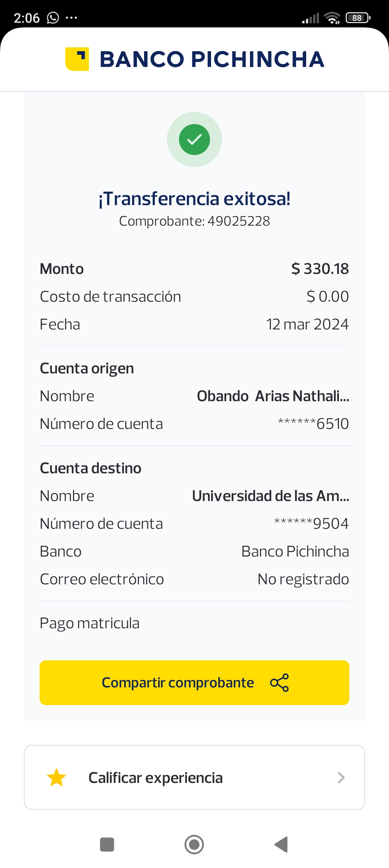Tap the truncated name Obando Arias Nathali...

pos(273,396)
